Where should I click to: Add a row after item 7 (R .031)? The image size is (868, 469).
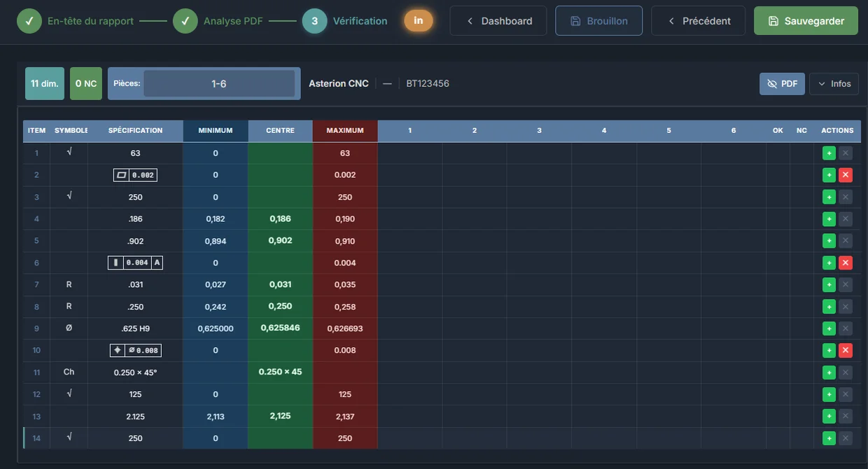(x=829, y=285)
